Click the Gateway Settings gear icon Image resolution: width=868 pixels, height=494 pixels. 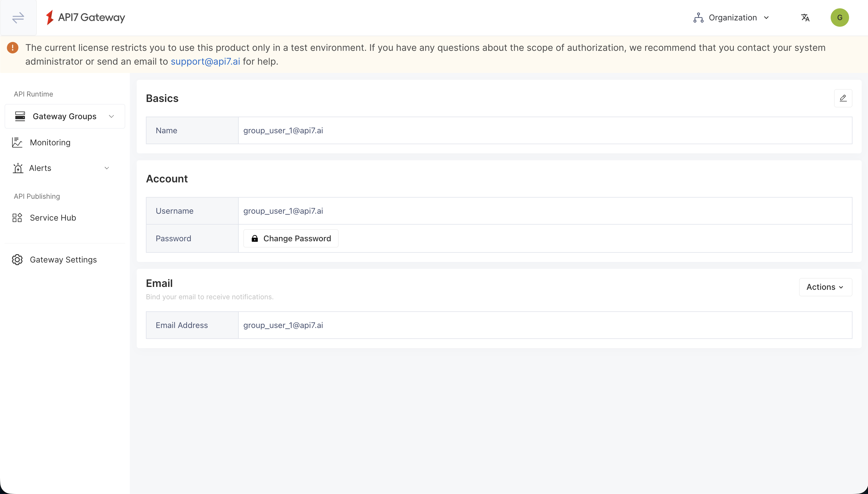click(x=17, y=260)
